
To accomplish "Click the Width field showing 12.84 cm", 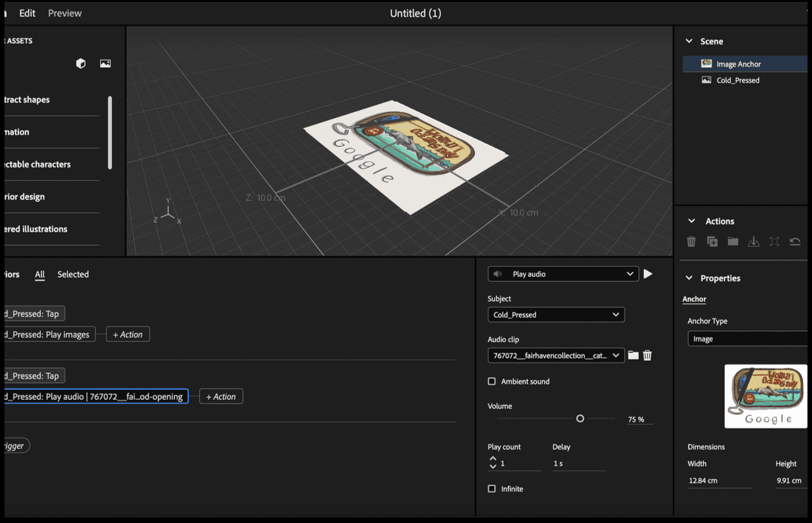I will click(x=720, y=480).
